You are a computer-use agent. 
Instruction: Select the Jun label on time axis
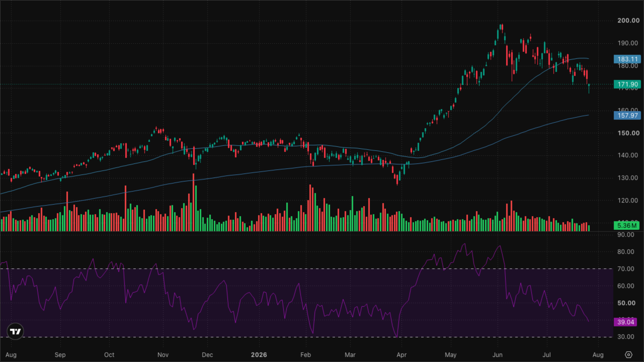pyautogui.click(x=497, y=355)
